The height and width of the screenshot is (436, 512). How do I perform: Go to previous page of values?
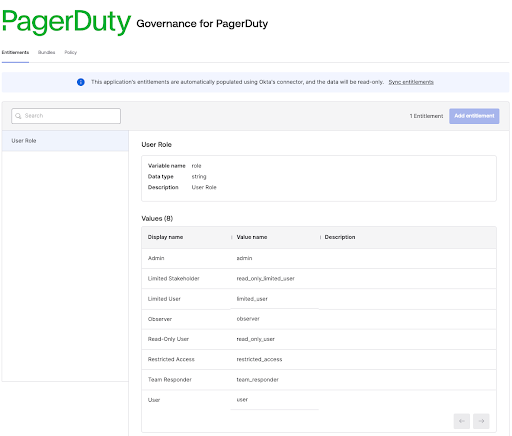coord(462,421)
